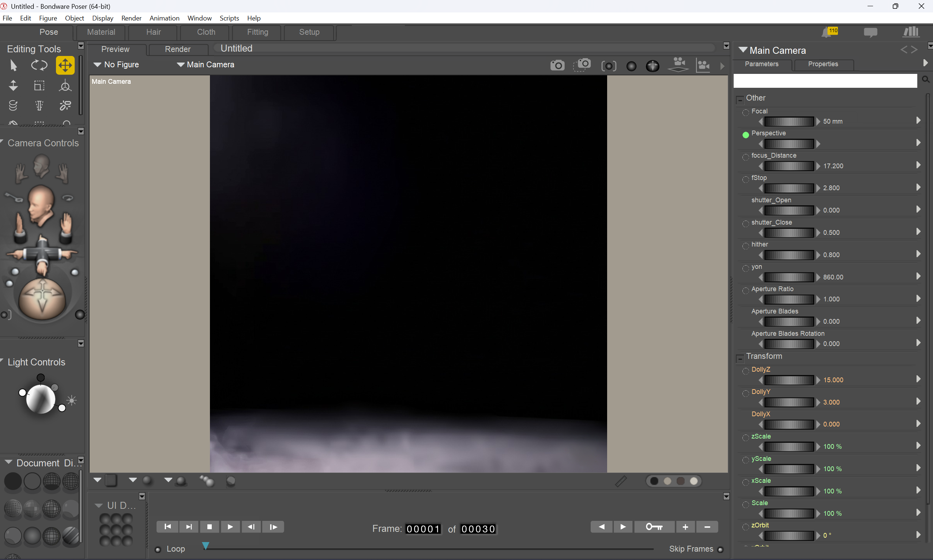The width and height of the screenshot is (933, 560).
Task: Toggle the fStop animation indicator circle
Action: coord(745,179)
